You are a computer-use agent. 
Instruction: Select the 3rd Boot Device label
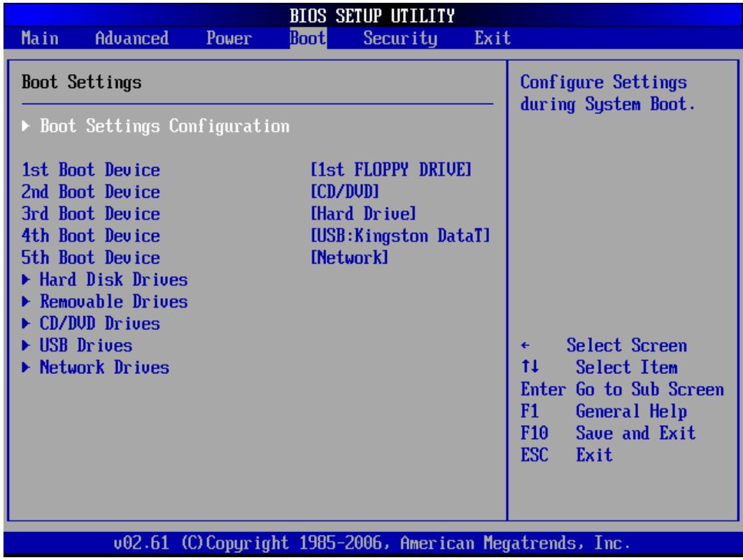point(91,214)
